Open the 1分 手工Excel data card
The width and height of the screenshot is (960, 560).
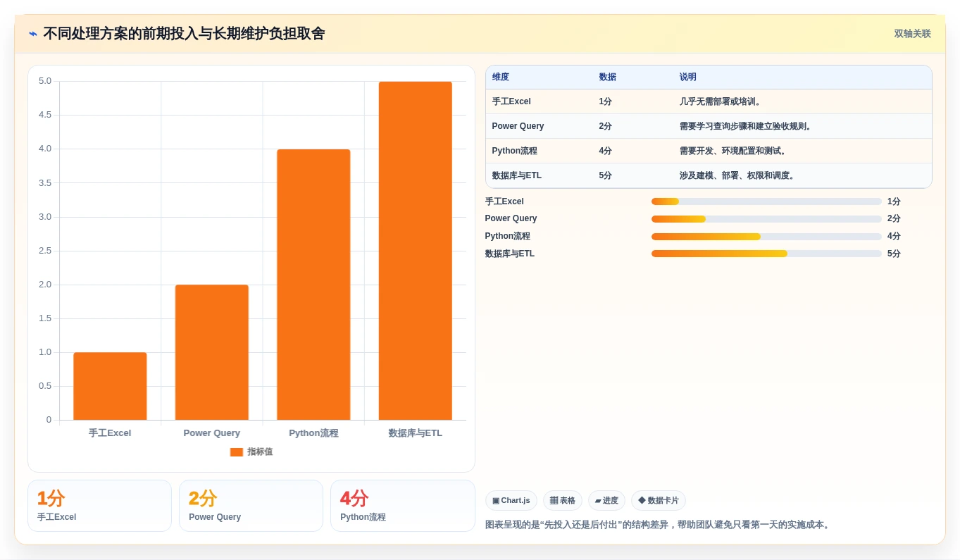[99, 506]
